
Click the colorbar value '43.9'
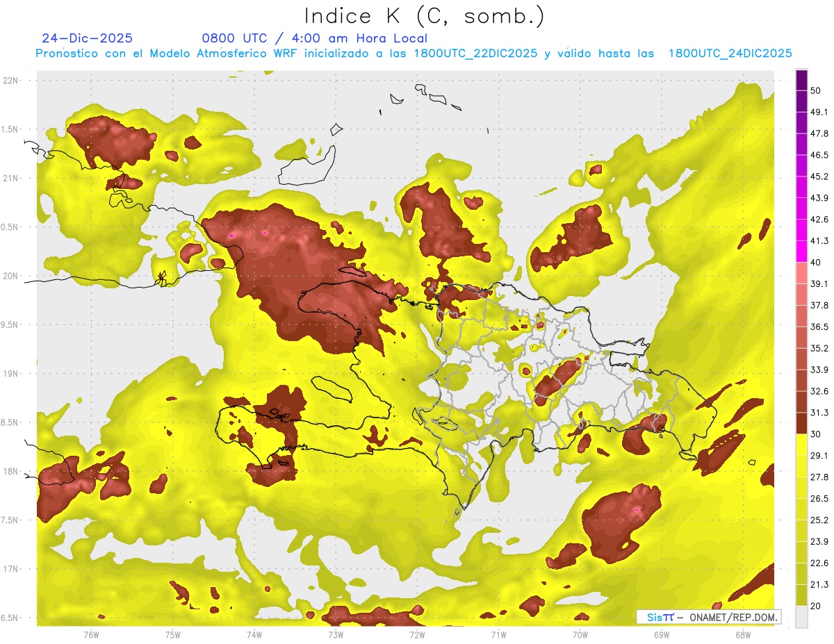click(819, 198)
